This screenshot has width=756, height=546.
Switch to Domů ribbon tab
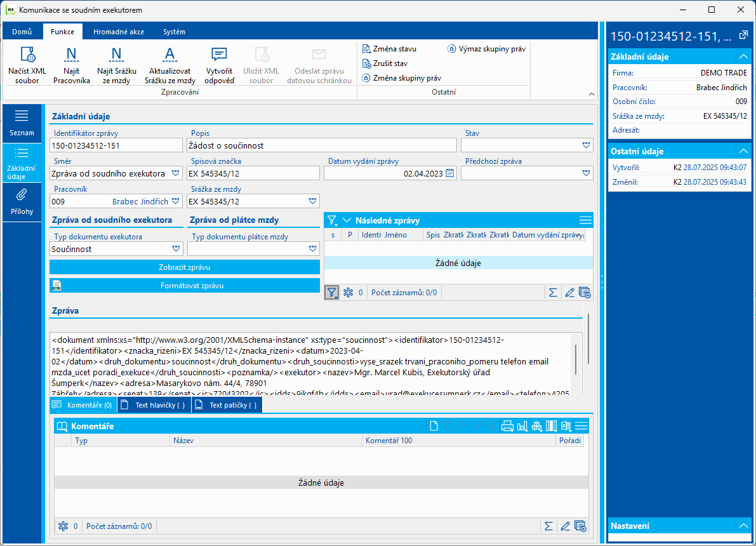(22, 32)
